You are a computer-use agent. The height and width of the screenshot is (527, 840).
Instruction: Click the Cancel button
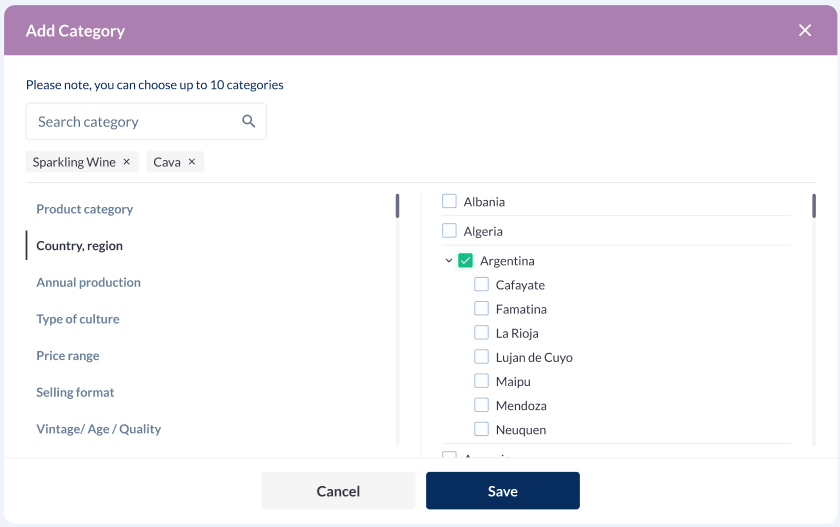click(x=338, y=491)
